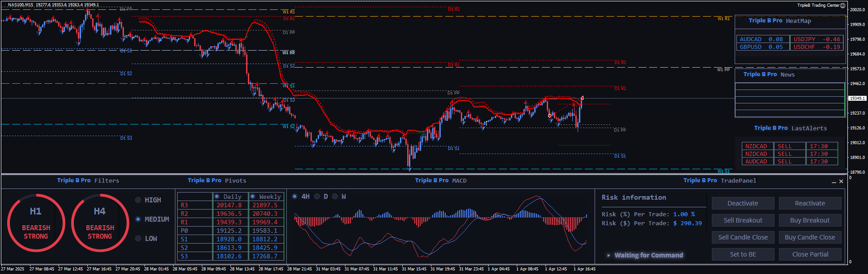Viewport: 868px width, 274px height.
Task: Toggle the Weekly pivots radio button
Action: pos(253,197)
